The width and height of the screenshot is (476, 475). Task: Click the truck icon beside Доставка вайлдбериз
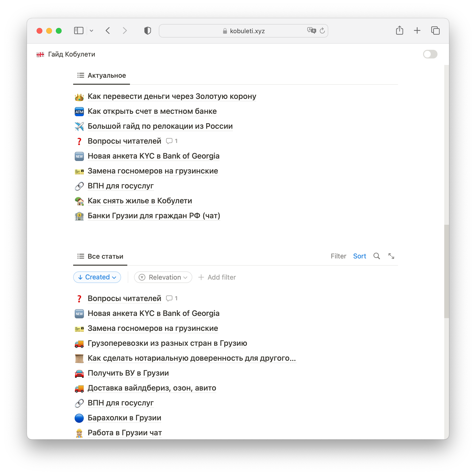click(x=79, y=389)
